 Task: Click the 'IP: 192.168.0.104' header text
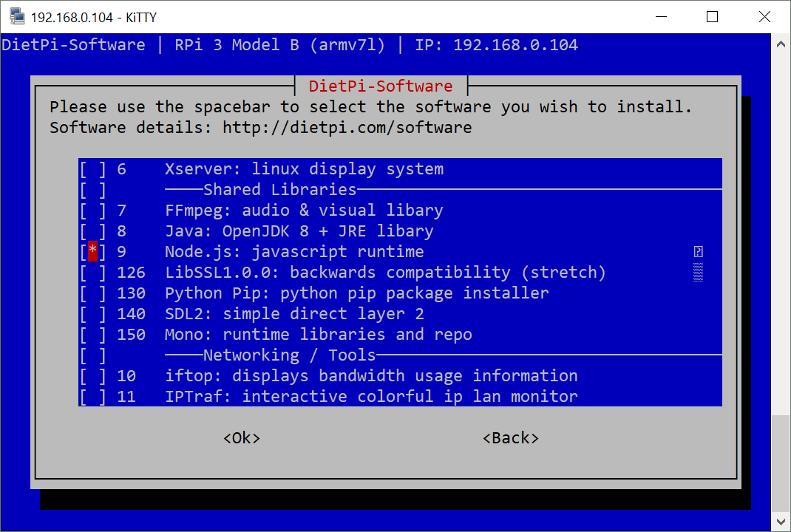click(496, 45)
